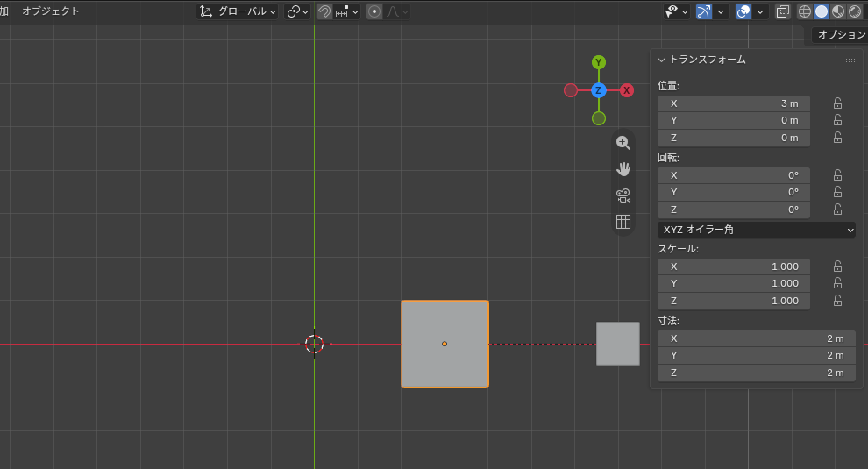Open the オプション dropdown

[840, 35]
